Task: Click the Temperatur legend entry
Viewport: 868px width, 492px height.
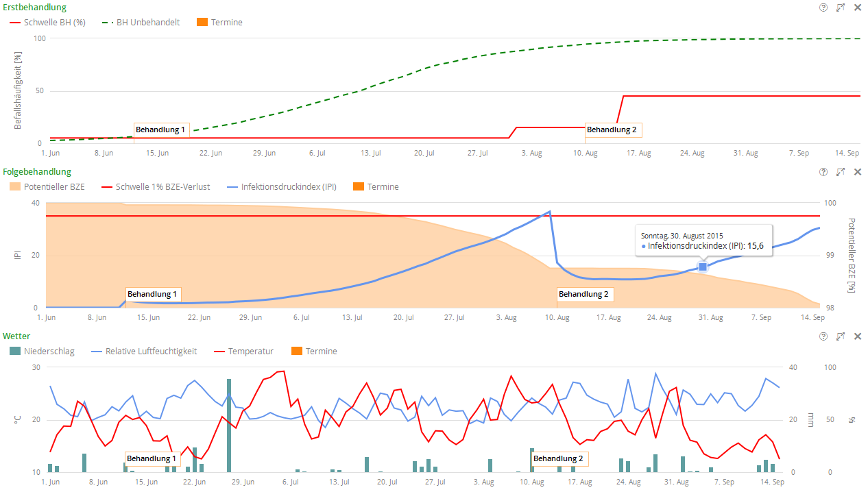Action: pyautogui.click(x=250, y=352)
